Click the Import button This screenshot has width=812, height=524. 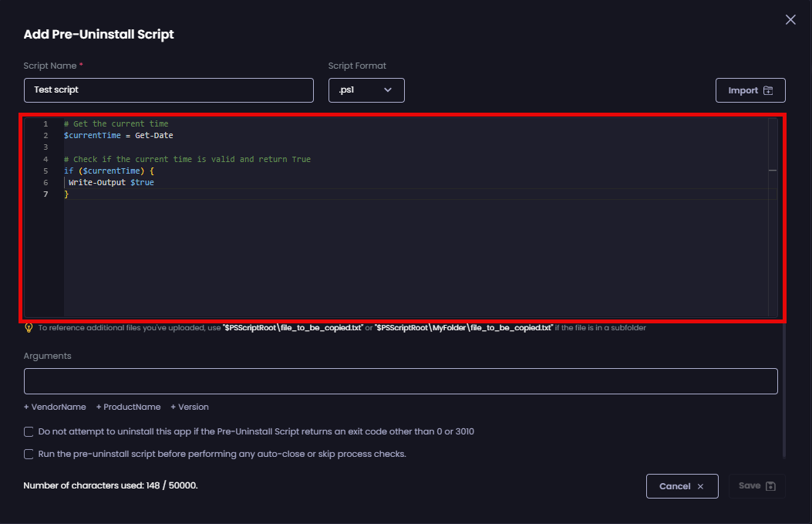750,90
